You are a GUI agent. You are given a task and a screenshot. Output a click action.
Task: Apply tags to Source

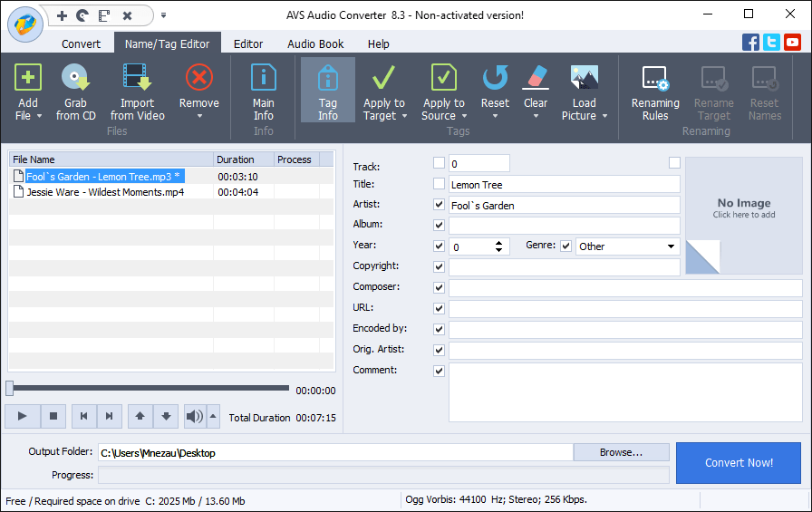tap(444, 78)
